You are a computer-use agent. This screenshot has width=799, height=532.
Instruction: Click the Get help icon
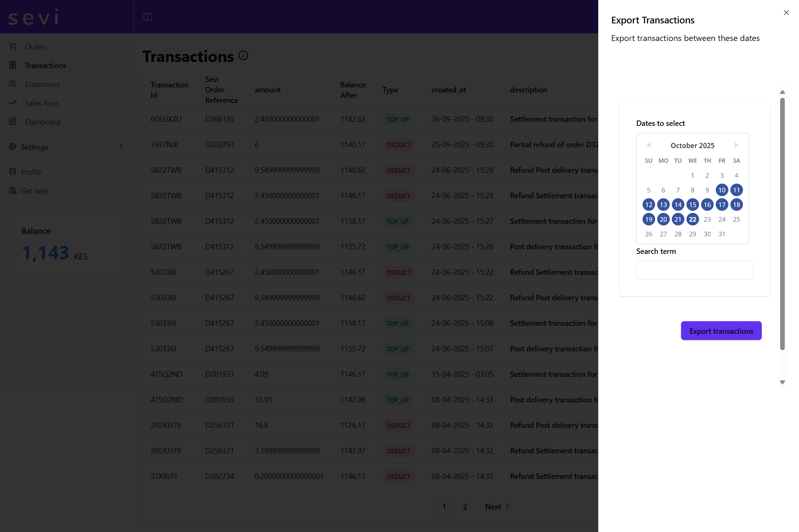[13, 191]
